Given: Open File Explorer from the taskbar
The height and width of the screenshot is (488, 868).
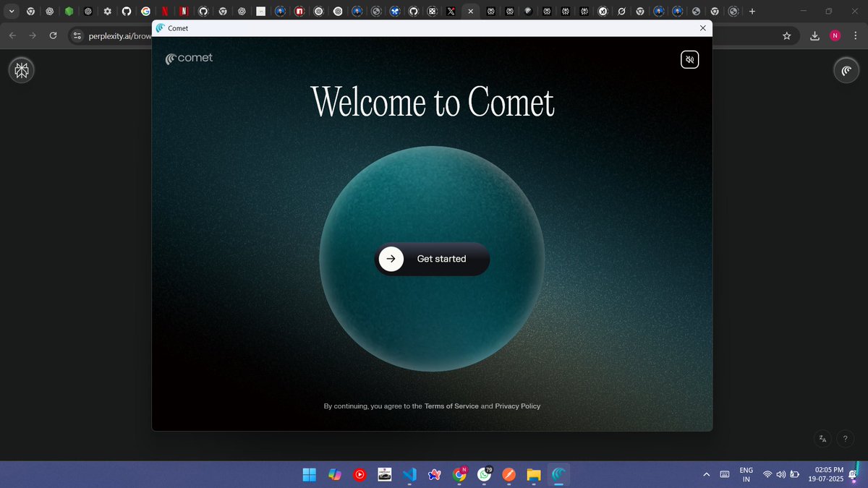Looking at the screenshot, I should pos(534,475).
